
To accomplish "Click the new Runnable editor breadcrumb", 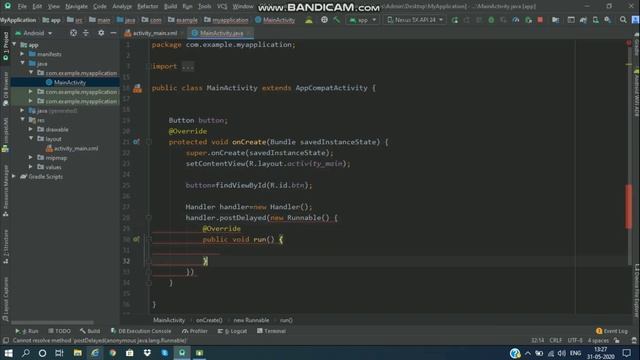I will tap(251, 320).
